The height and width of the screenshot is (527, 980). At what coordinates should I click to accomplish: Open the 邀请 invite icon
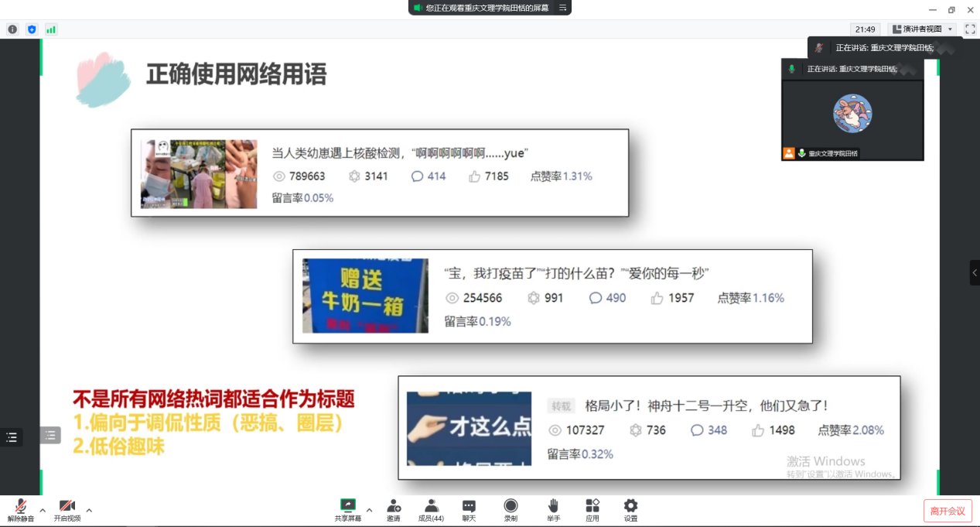click(394, 510)
